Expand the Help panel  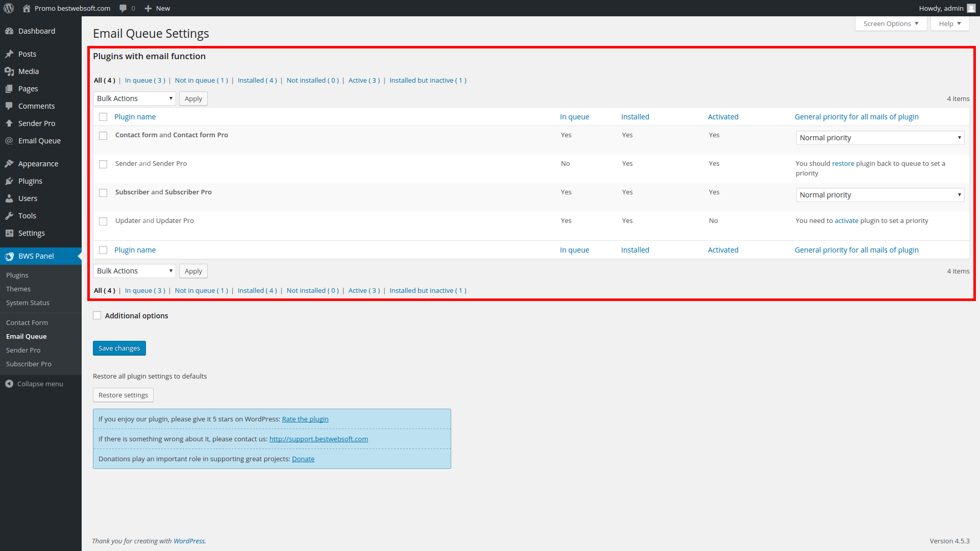coord(950,23)
